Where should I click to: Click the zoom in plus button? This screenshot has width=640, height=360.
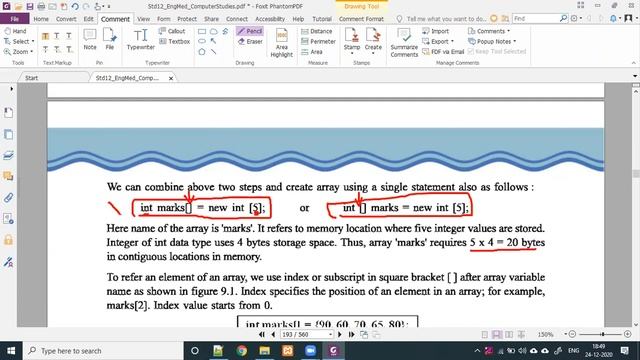click(628, 334)
